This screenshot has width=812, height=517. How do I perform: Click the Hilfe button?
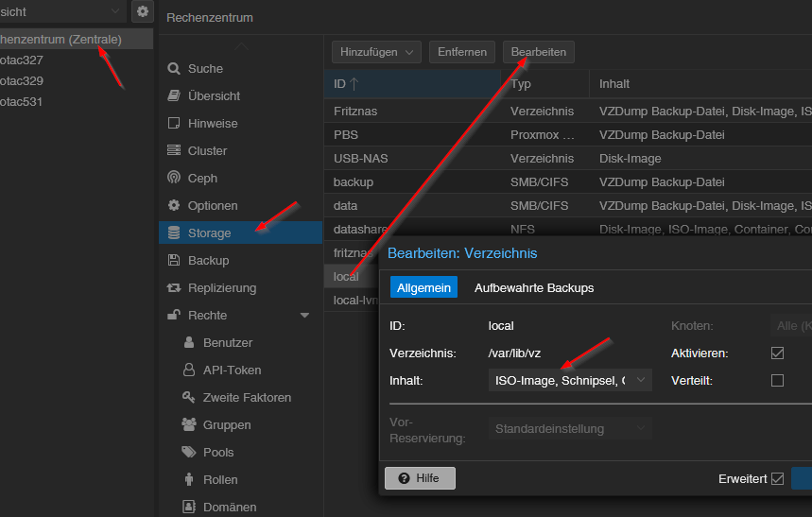(x=420, y=479)
